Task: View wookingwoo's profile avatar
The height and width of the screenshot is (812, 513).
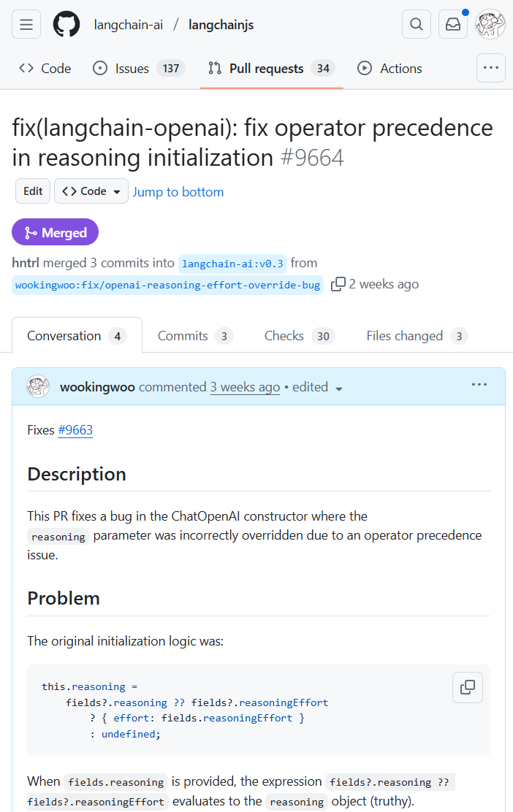Action: pyautogui.click(x=37, y=386)
